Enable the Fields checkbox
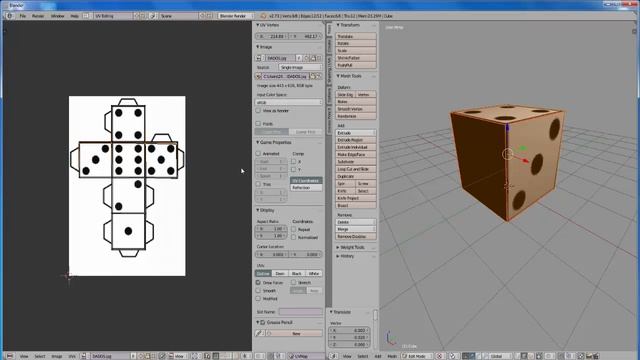This screenshot has width=640, height=360. tap(258, 123)
